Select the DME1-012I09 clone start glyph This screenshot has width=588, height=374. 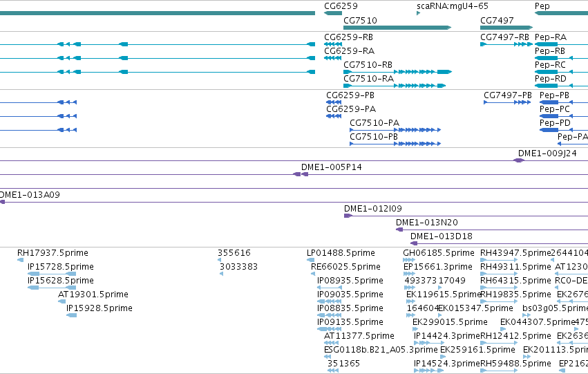click(x=348, y=216)
